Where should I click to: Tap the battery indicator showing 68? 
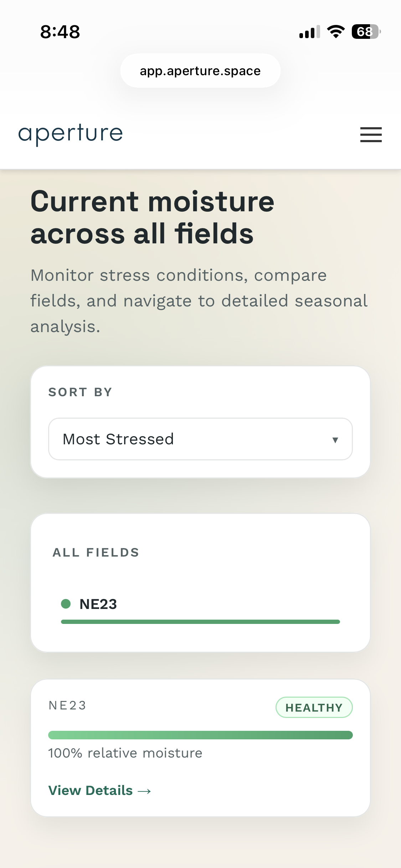364,32
